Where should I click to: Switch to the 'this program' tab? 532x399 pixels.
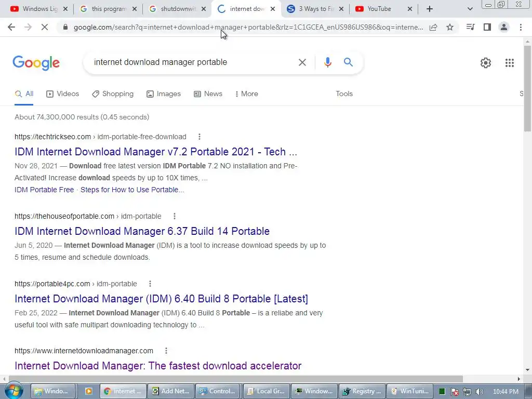point(107,9)
